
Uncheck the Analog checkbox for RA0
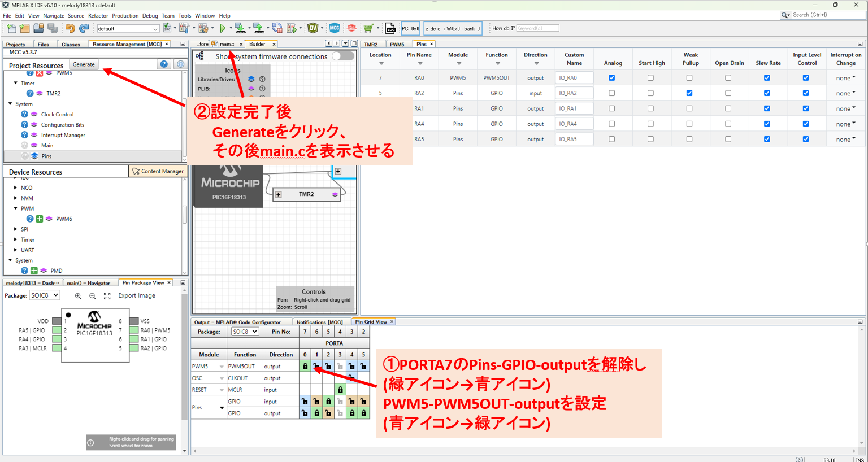[x=611, y=78]
